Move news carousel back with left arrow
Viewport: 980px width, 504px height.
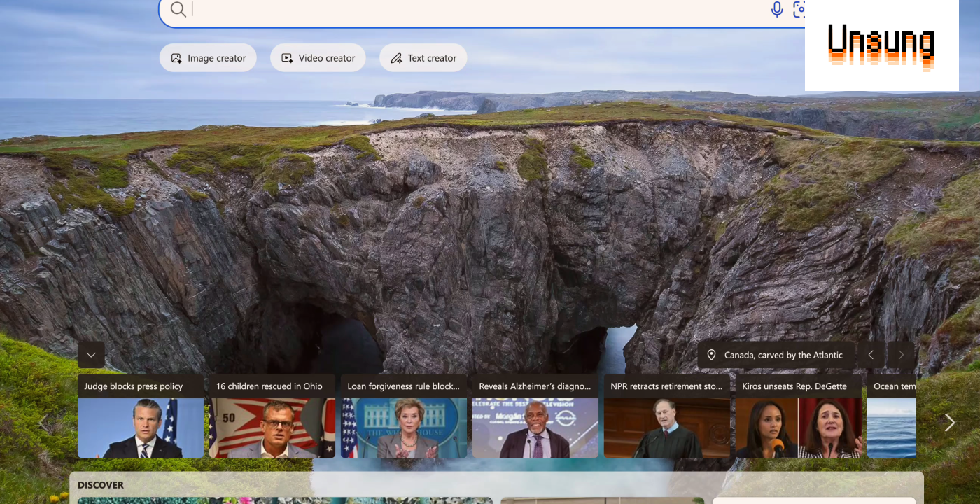(x=44, y=422)
